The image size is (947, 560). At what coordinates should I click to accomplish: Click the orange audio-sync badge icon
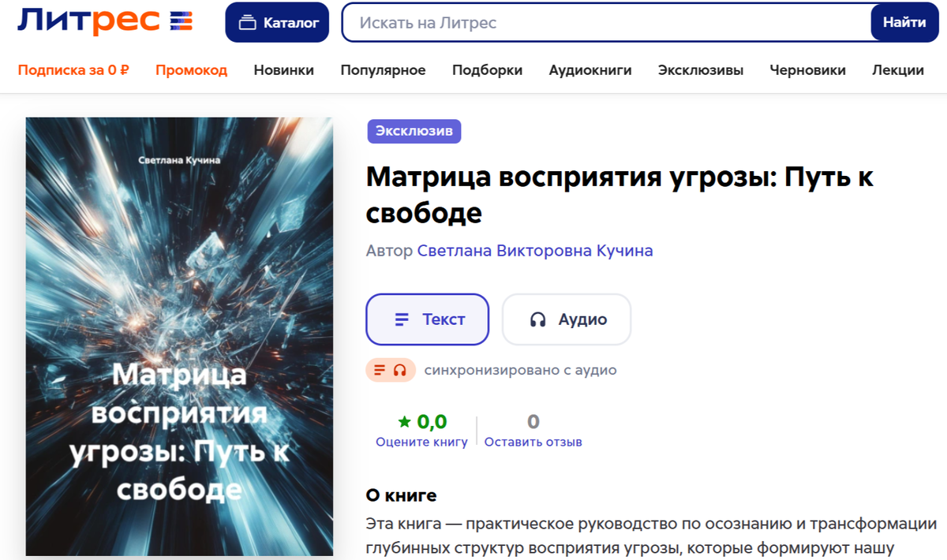pos(390,370)
